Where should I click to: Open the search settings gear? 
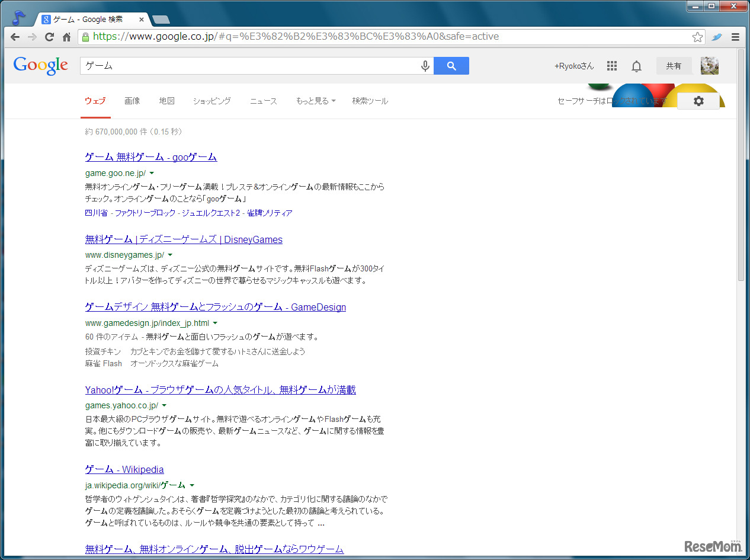pos(698,101)
